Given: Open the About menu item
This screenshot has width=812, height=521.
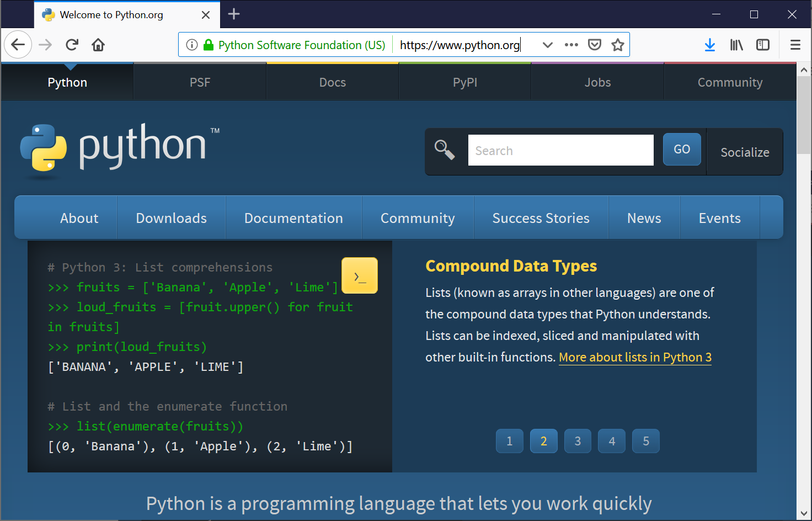Looking at the screenshot, I should click(79, 218).
